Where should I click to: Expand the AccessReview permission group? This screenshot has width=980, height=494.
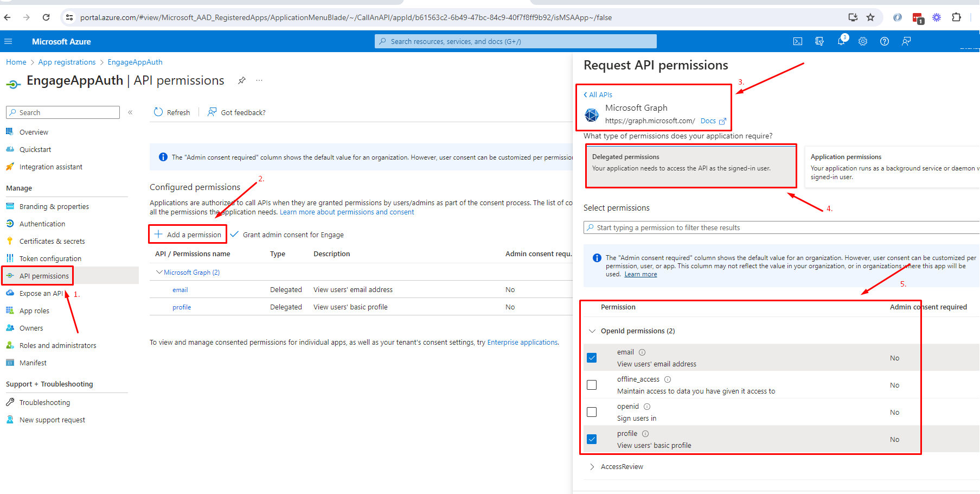(x=592, y=467)
